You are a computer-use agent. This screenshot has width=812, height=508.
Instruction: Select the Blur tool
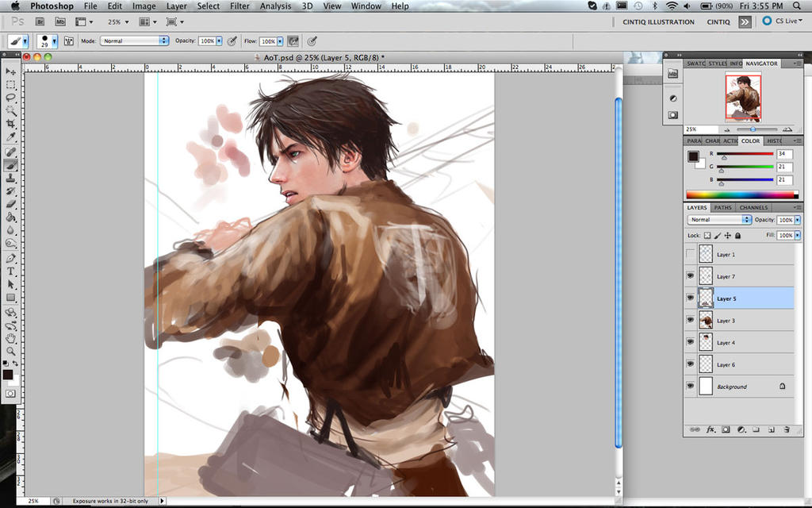(x=10, y=230)
